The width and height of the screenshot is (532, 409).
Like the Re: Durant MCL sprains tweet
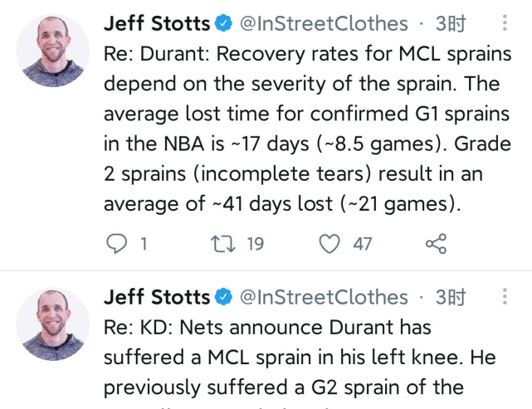(x=330, y=244)
